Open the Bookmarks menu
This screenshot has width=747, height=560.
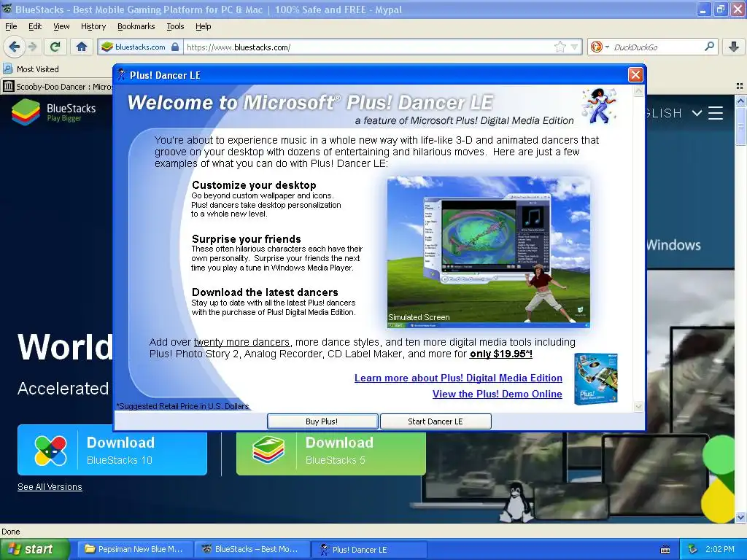[136, 26]
